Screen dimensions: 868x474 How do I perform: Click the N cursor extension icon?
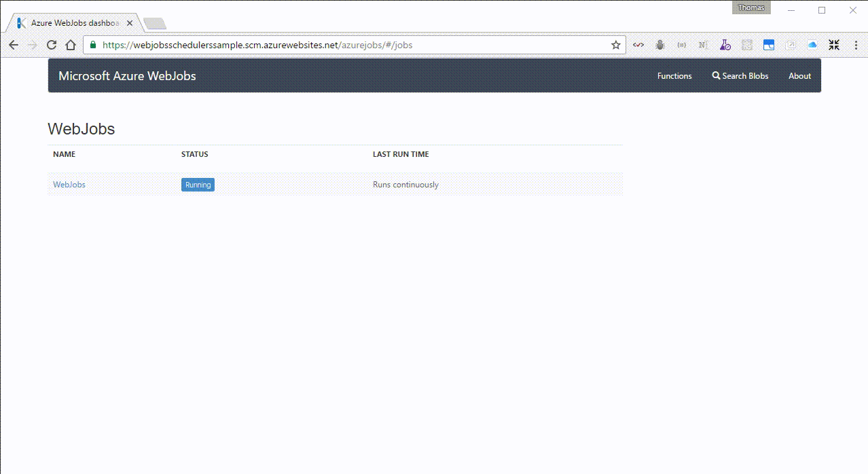(704, 45)
